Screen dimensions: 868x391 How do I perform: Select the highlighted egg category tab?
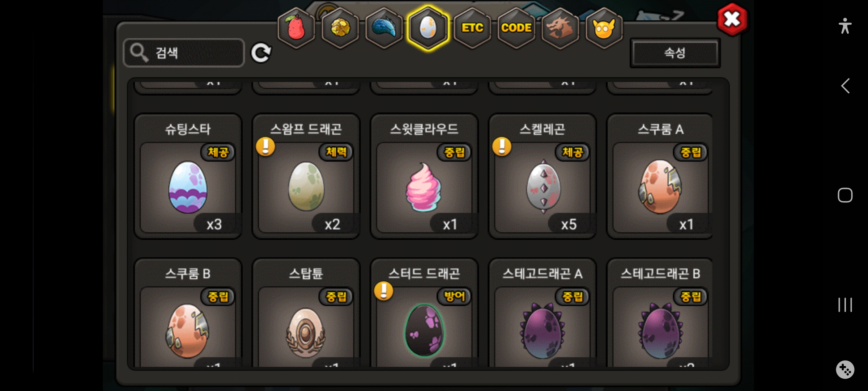tap(428, 28)
